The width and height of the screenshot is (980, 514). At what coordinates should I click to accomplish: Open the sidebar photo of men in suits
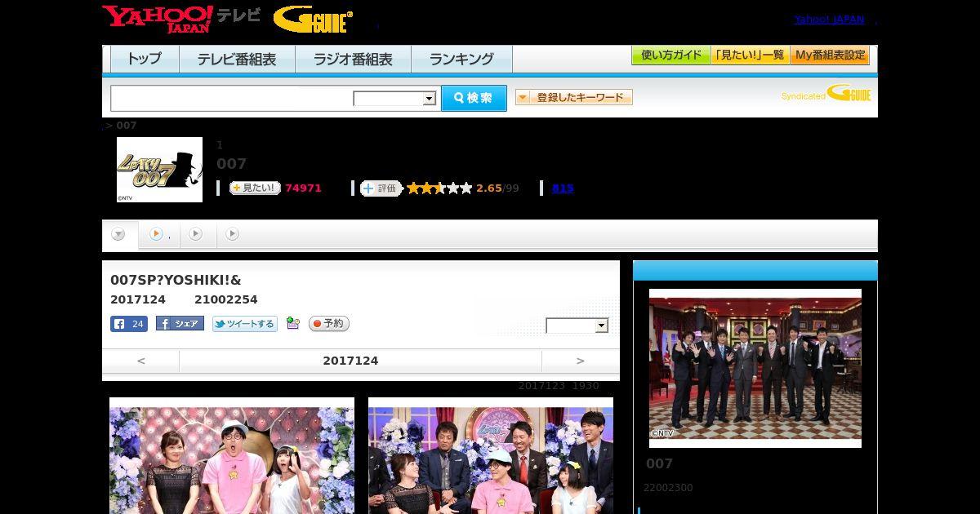pos(755,368)
